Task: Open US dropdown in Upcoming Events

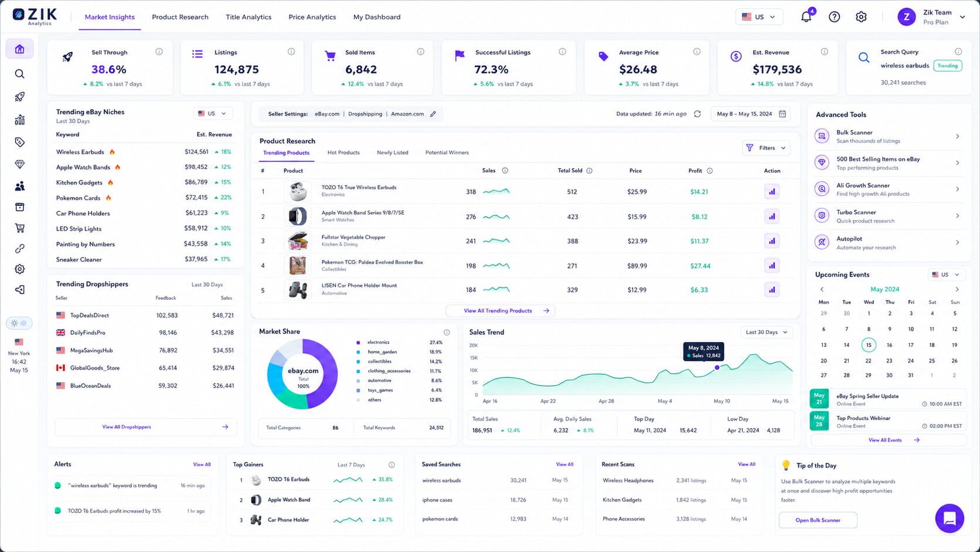Action: tap(945, 275)
